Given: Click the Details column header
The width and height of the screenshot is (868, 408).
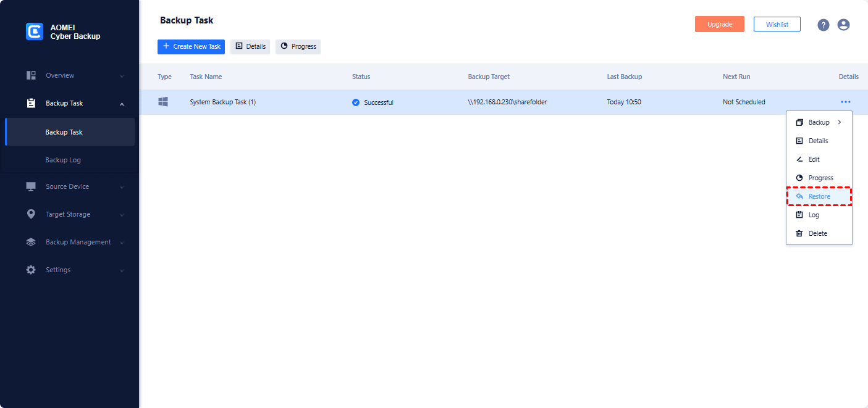Looking at the screenshot, I should (848, 77).
